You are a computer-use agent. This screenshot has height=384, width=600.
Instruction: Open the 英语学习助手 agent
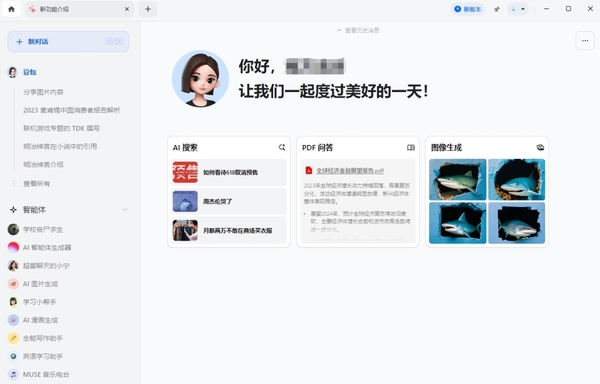(43, 356)
